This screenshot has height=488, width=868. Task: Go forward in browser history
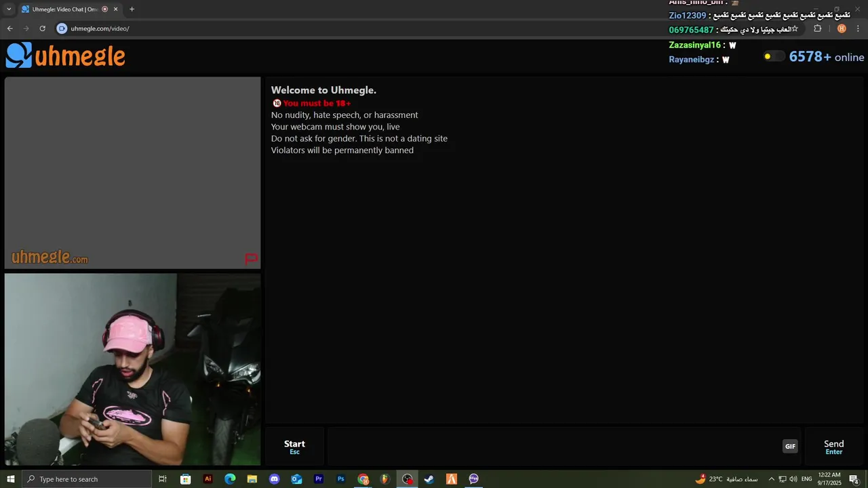click(26, 28)
